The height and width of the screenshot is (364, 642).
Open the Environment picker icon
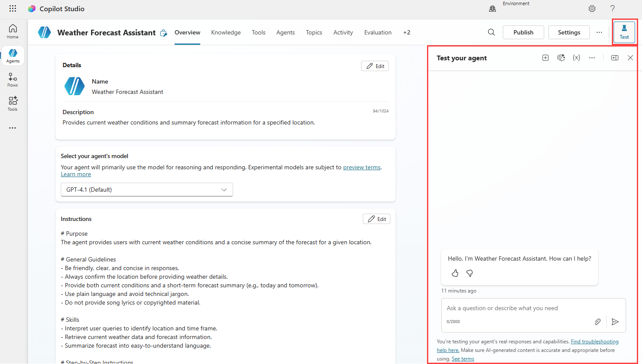492,9
